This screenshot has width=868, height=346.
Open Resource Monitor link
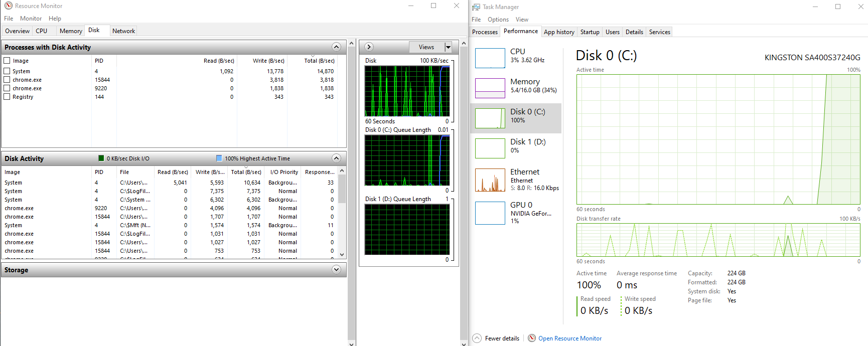(x=569, y=338)
